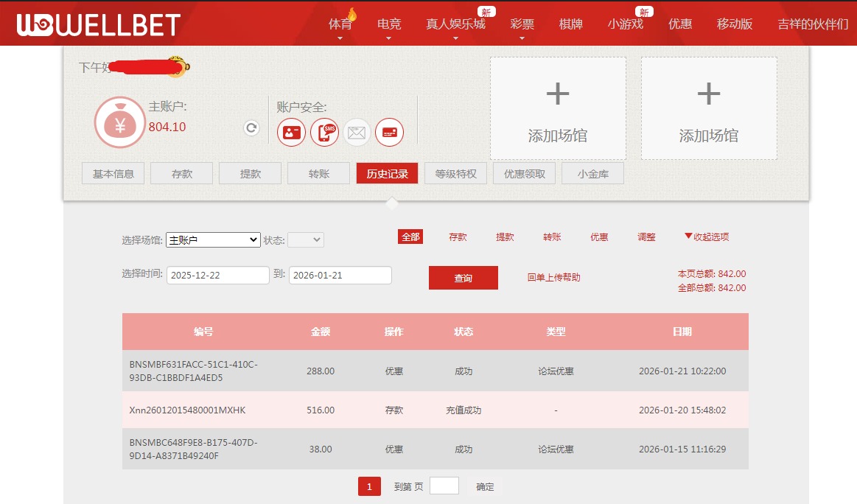This screenshot has width=857, height=504.
Task: Open the 状态 status dropdown
Action: click(305, 240)
